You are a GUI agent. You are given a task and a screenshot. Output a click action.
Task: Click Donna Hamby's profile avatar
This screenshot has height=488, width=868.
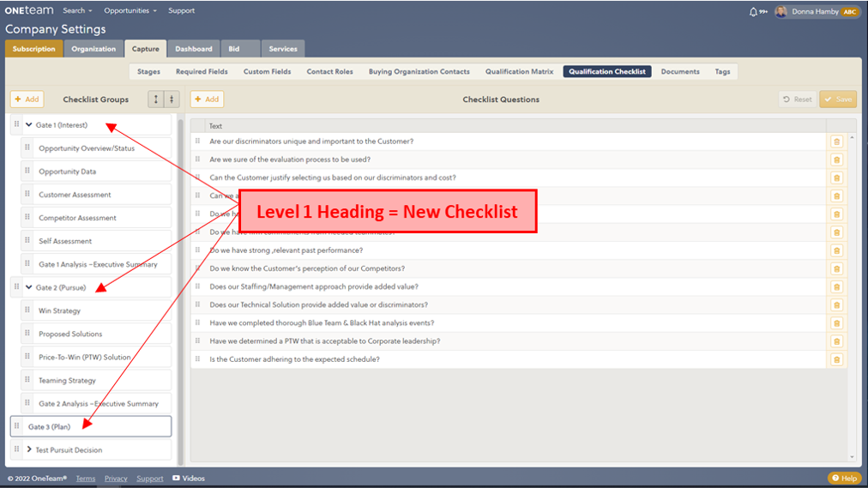781,12
